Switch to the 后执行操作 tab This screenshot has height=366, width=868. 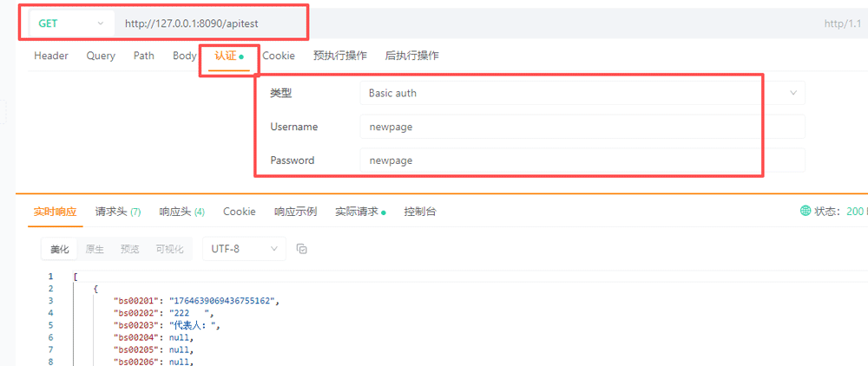[x=411, y=56]
